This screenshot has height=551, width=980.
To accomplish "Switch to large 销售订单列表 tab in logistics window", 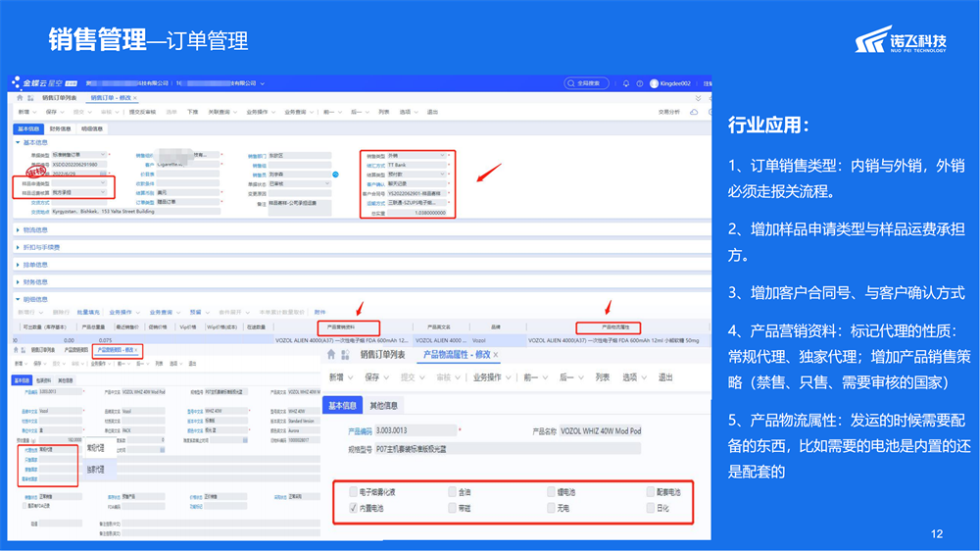I will pos(382,355).
